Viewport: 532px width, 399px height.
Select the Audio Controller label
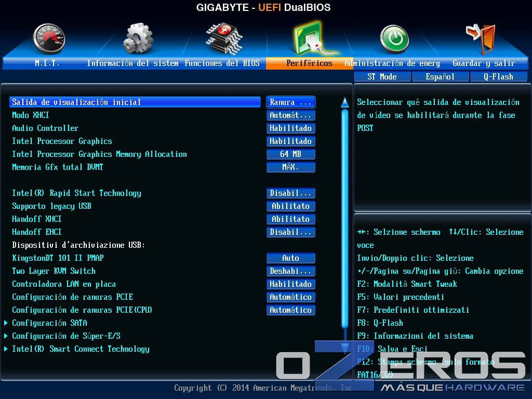pyautogui.click(x=45, y=128)
